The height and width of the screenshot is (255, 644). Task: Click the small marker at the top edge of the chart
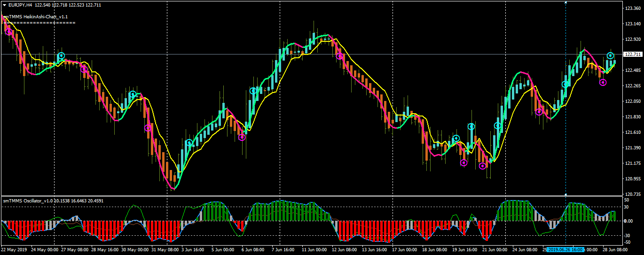[565, 3]
